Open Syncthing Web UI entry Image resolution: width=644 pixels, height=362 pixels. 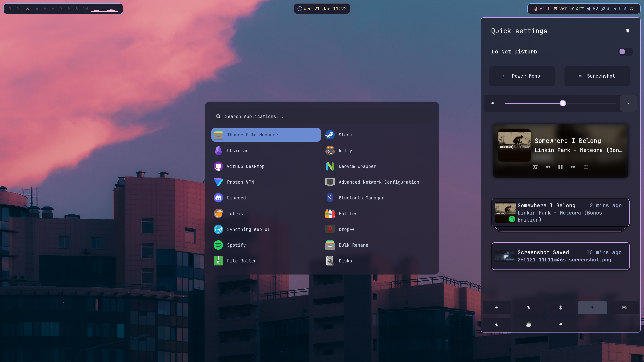[x=266, y=229]
